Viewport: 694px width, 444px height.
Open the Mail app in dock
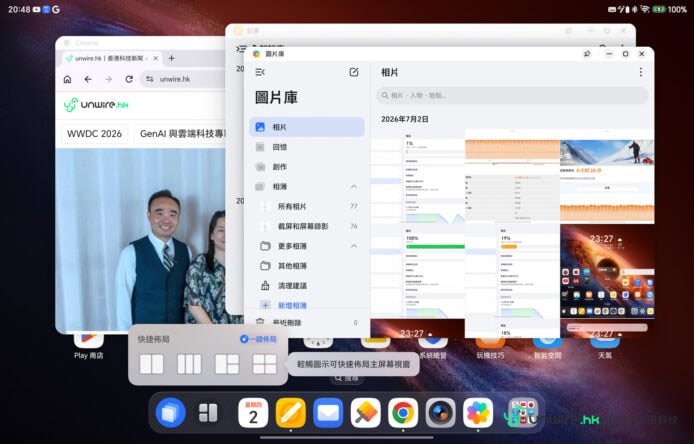click(x=328, y=413)
